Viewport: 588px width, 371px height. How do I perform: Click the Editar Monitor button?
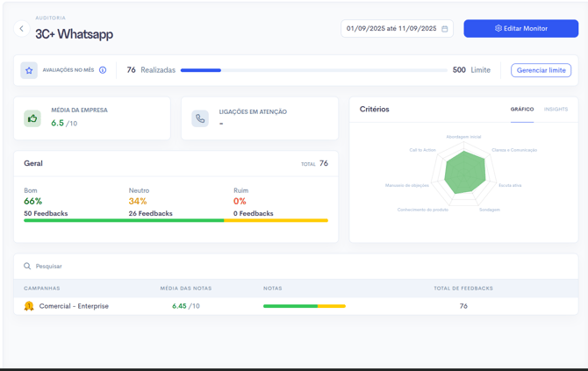520,29
